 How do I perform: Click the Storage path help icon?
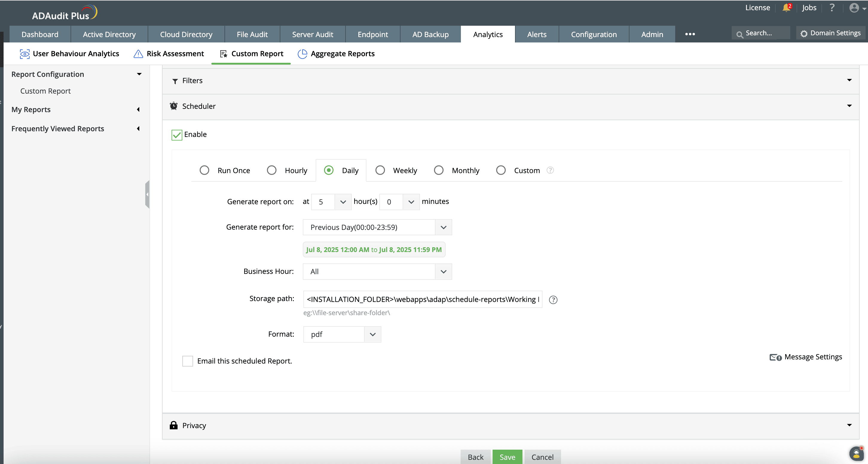553,300
